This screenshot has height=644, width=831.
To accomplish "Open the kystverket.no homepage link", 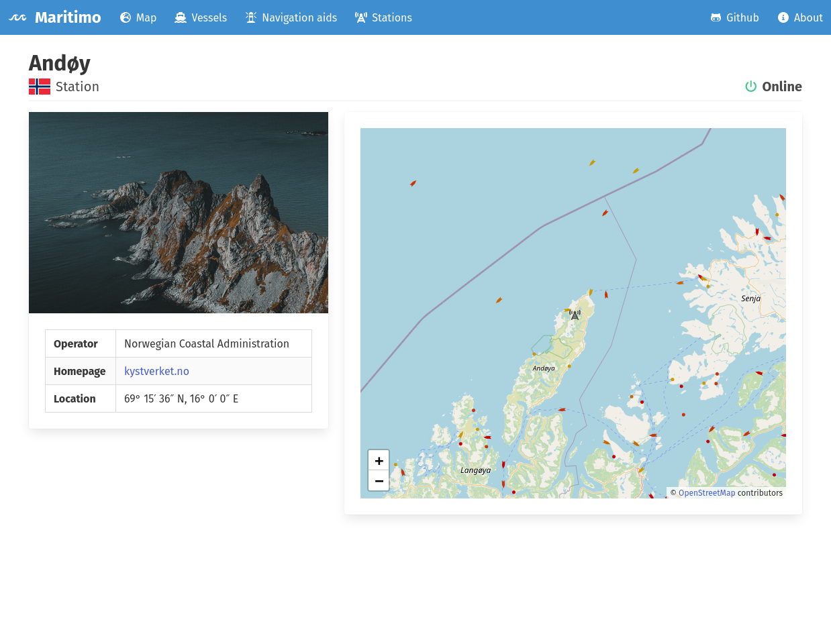I will click(156, 371).
